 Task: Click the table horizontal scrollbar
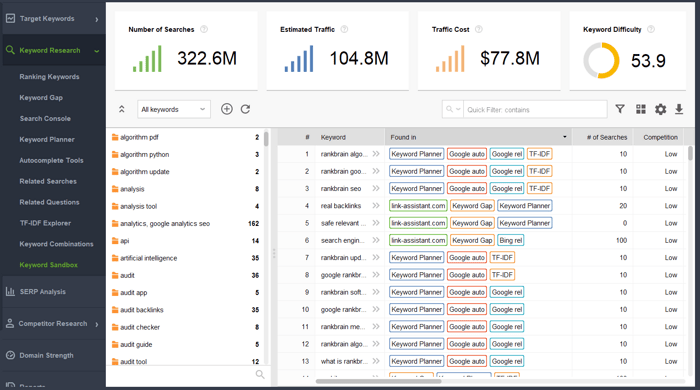pos(379,381)
